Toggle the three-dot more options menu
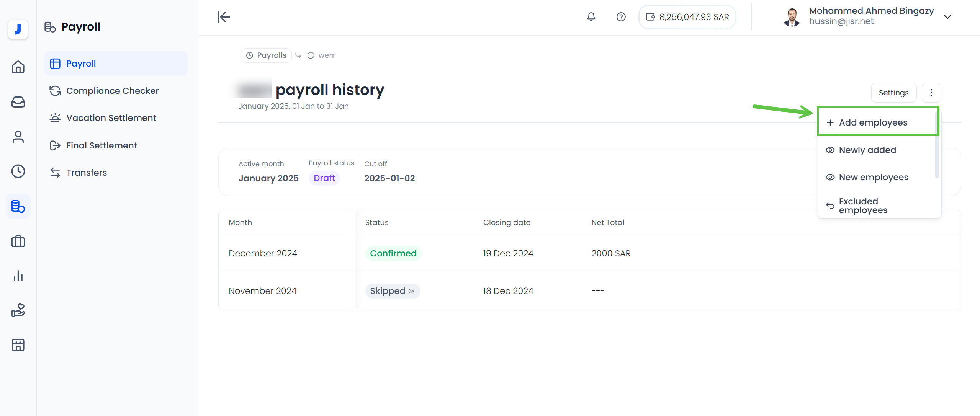Image resolution: width=980 pixels, height=416 pixels. coord(931,93)
